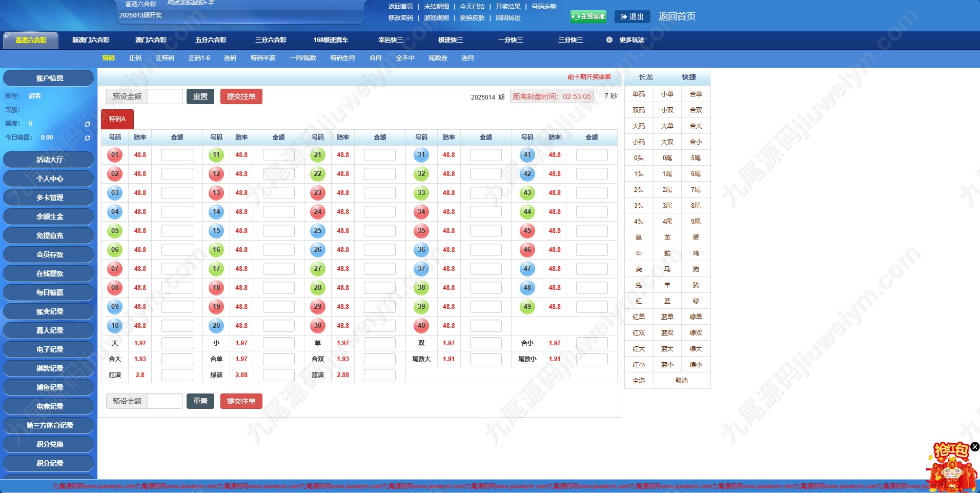
Task: Select number ball 27
Action: [x=318, y=269]
